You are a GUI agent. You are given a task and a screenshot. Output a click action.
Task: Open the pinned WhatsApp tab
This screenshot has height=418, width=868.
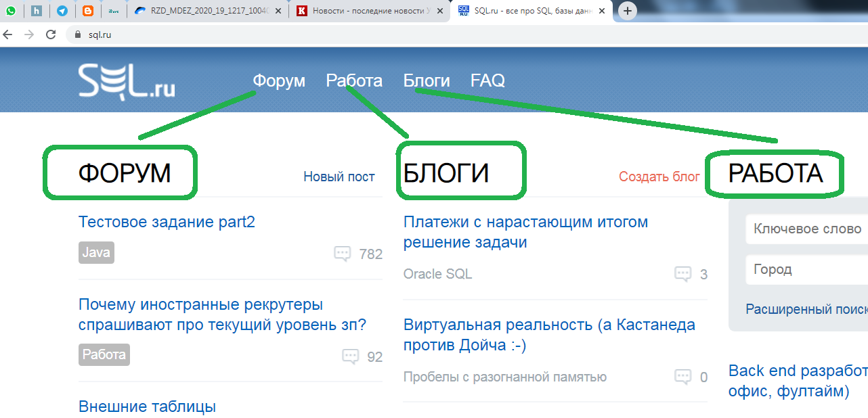click(11, 11)
